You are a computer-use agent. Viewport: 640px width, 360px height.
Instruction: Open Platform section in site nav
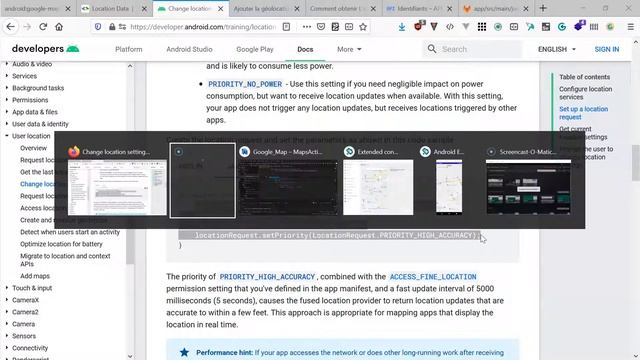tap(129, 49)
